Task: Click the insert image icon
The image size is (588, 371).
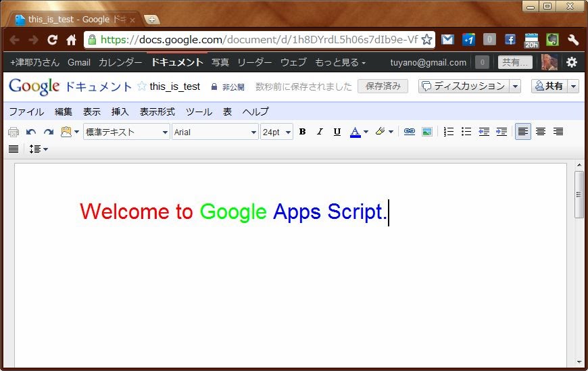Action: pos(427,132)
